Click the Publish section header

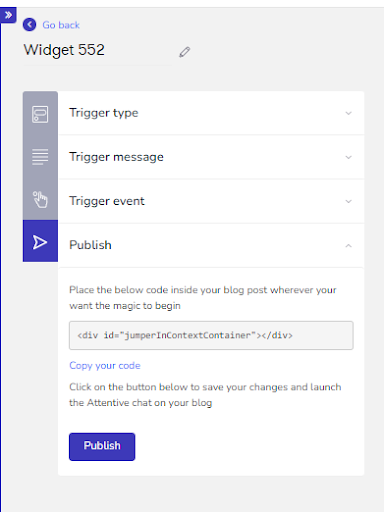coord(211,245)
